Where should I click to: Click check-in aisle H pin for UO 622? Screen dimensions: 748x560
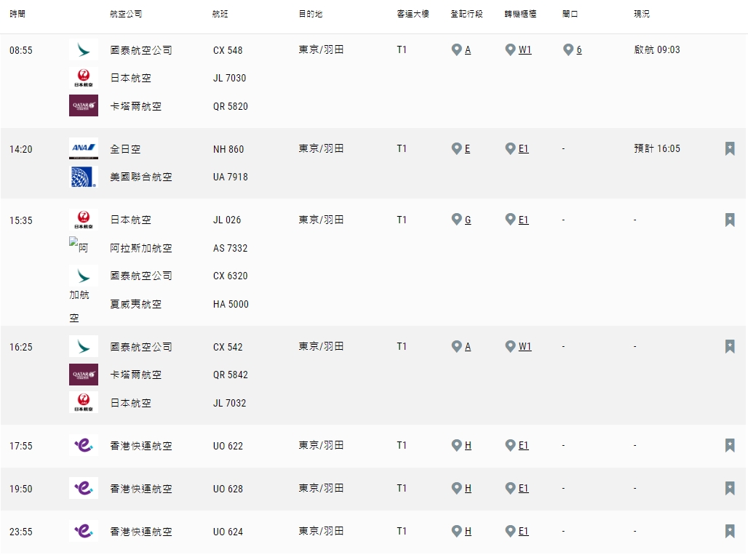[x=457, y=445]
